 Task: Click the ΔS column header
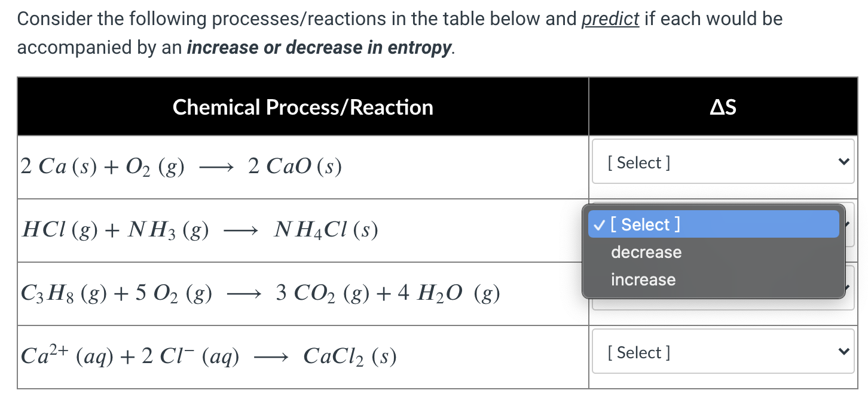723,107
